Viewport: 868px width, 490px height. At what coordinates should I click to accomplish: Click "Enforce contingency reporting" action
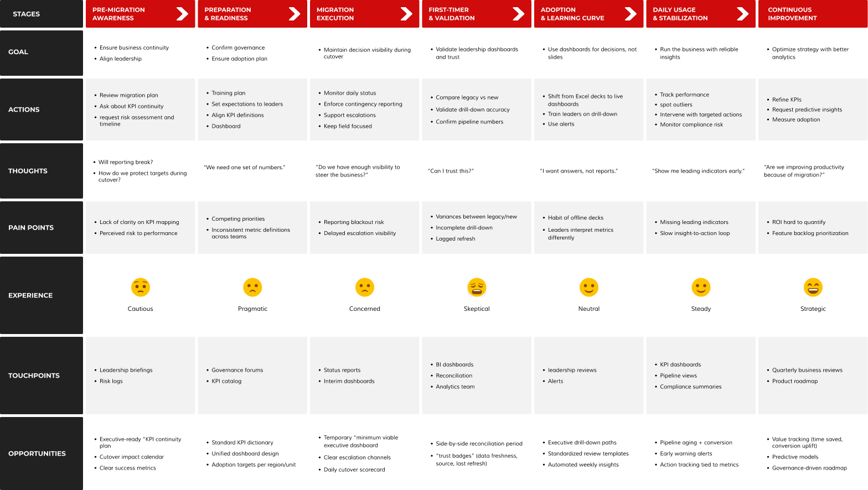point(363,104)
